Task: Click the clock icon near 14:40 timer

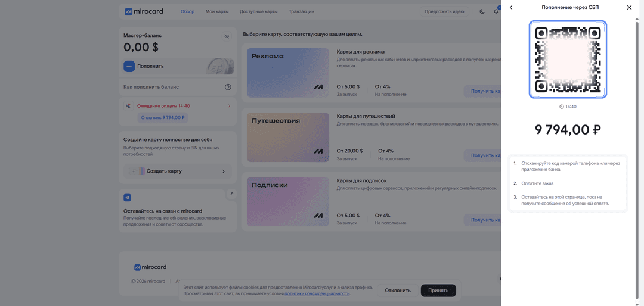Action: click(562, 107)
